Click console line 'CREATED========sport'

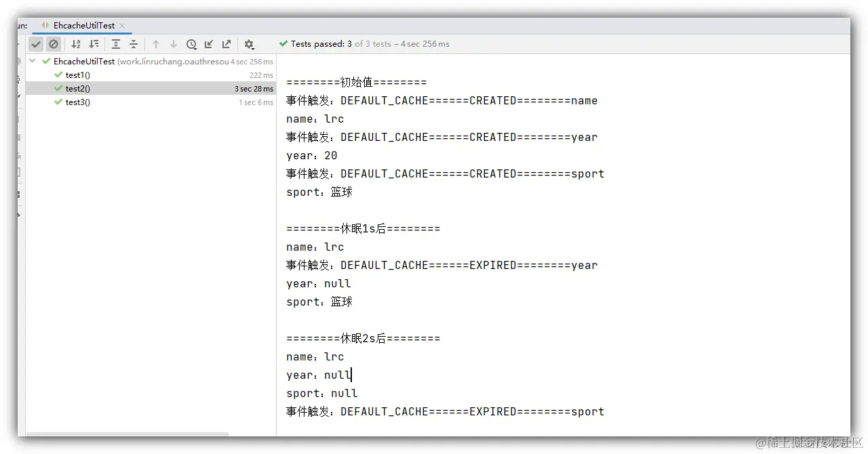[x=445, y=173]
